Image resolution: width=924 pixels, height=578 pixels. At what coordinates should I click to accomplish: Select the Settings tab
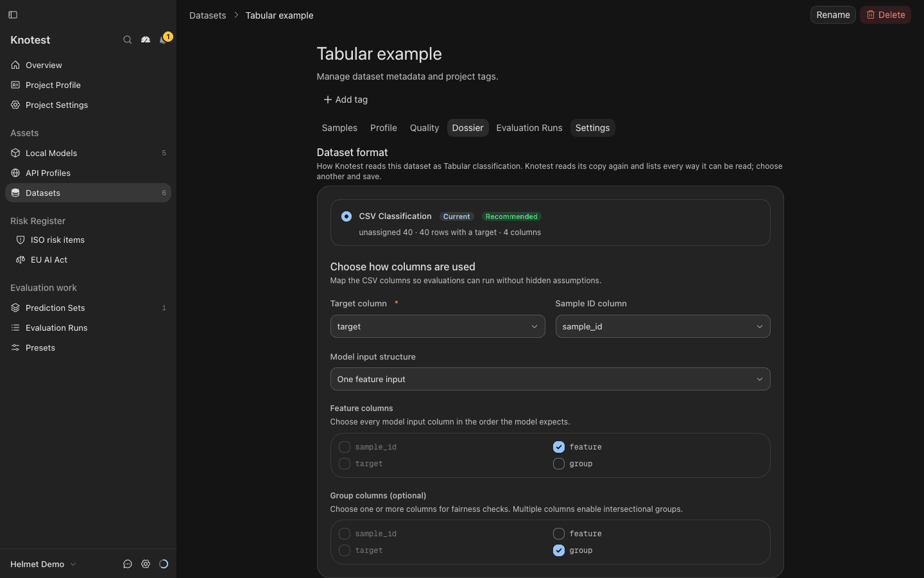pyautogui.click(x=592, y=128)
